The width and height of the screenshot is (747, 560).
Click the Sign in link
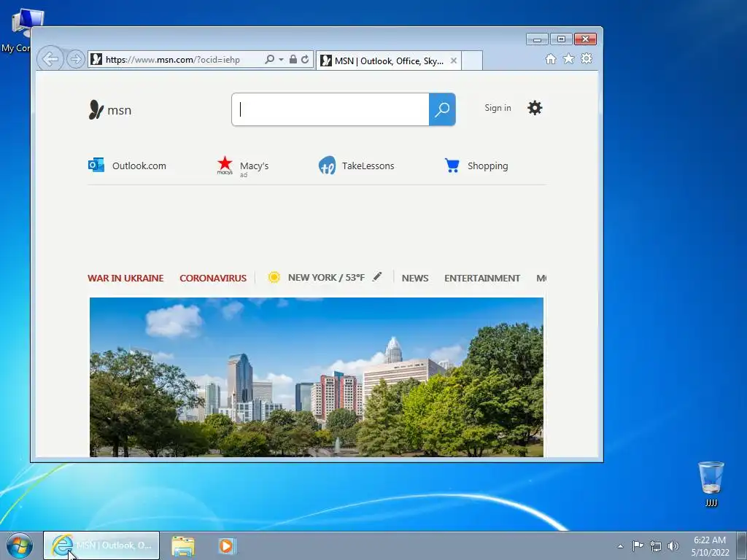click(498, 108)
